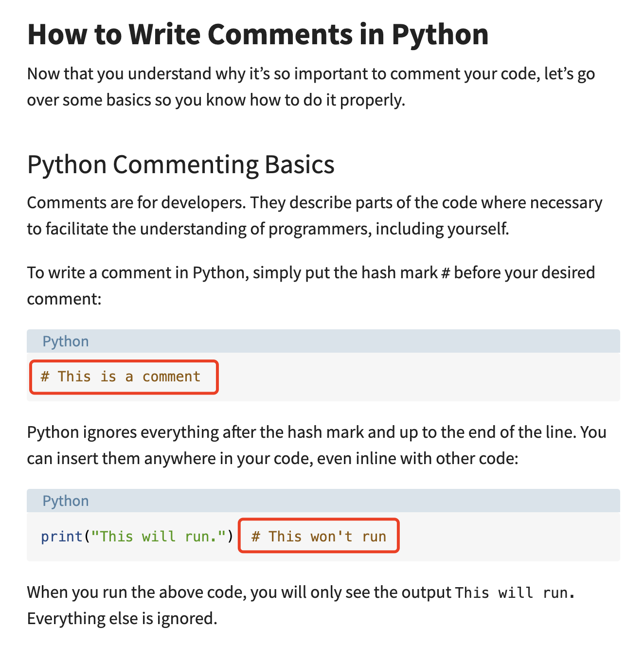Click the hash mark # symbol in paragraph
644x646 pixels.
[445, 273]
